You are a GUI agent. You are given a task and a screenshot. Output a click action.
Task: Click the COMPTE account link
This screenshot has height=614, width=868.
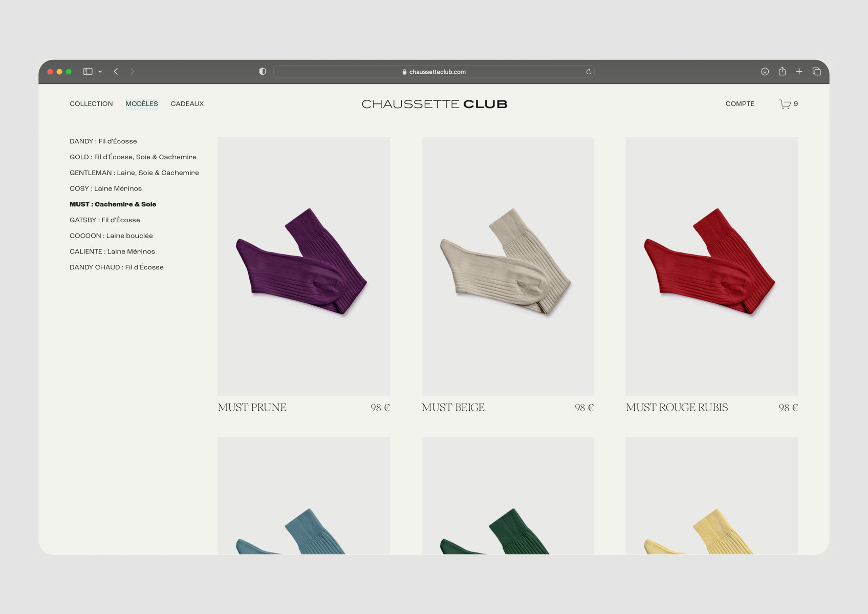(740, 104)
